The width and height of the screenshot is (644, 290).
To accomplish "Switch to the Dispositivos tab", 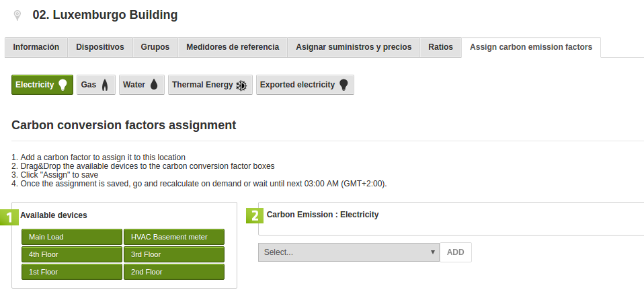I will coord(99,47).
